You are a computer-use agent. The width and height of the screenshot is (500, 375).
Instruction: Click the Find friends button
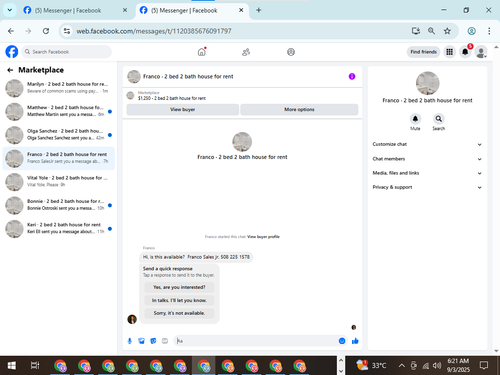[423, 52]
